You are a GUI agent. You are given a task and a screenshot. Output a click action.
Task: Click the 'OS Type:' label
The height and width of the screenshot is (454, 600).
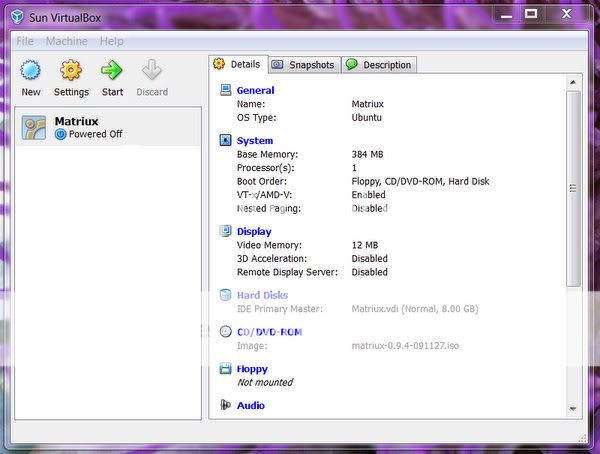(x=256, y=118)
